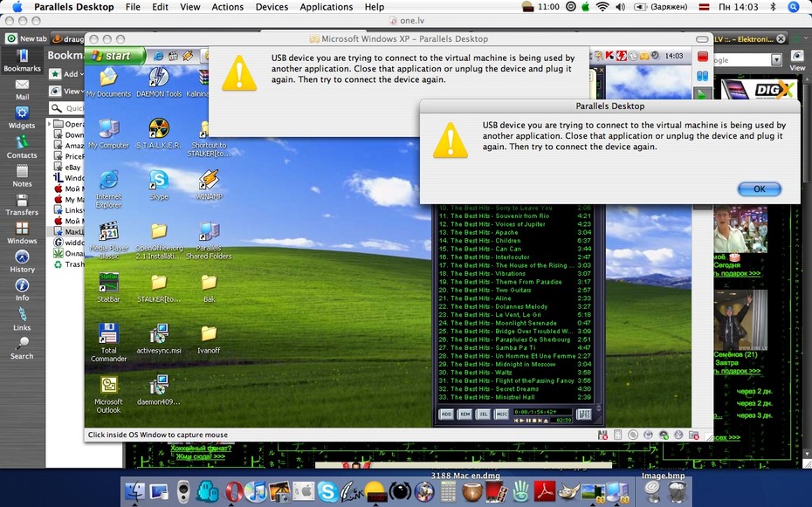Open Bookmarks panel in Opera sidebar
This screenshot has width=812, height=507.
(22, 60)
